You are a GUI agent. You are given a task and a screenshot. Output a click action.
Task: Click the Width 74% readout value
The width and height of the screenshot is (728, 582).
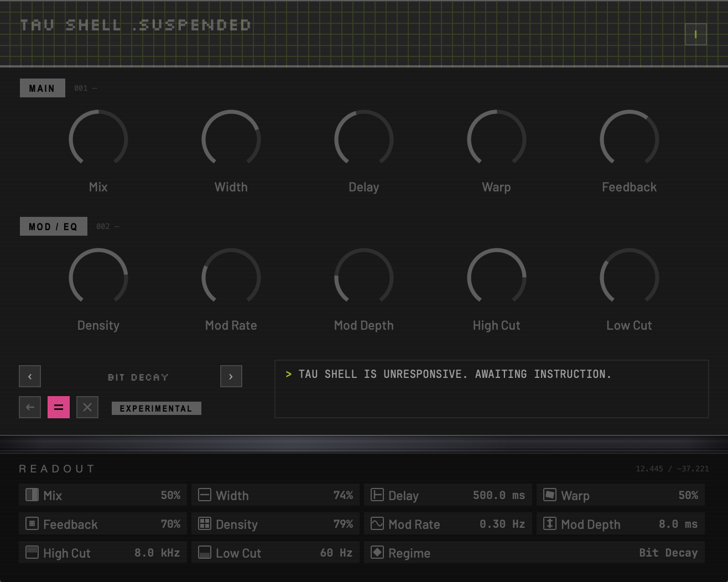(x=343, y=495)
